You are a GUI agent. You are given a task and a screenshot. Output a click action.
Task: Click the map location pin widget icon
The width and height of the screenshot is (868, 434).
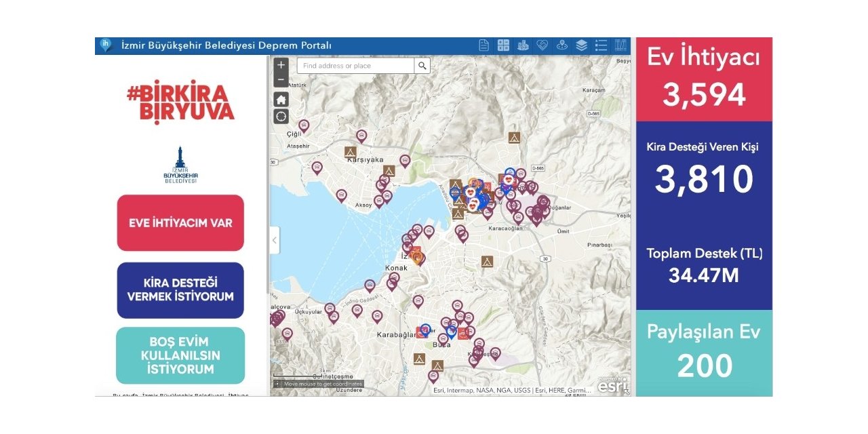click(x=561, y=45)
